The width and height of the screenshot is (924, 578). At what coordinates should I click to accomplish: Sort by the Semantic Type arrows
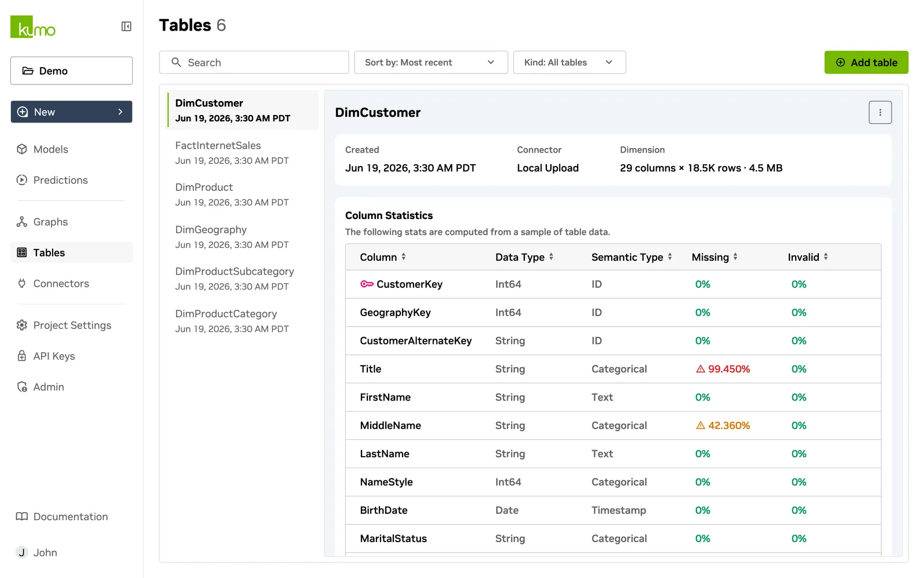click(x=670, y=257)
